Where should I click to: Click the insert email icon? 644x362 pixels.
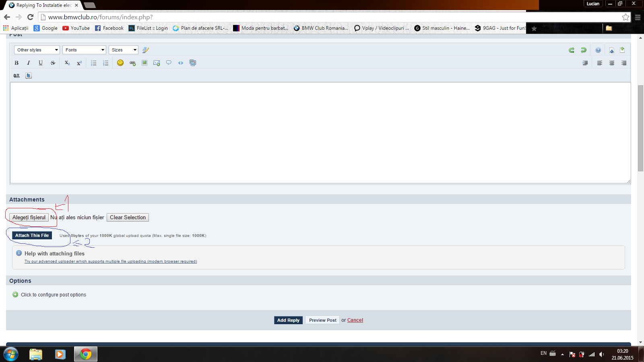click(x=157, y=63)
